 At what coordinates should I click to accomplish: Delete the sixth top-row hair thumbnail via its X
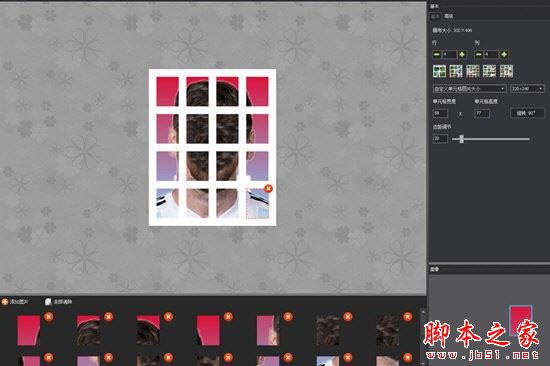click(x=348, y=317)
